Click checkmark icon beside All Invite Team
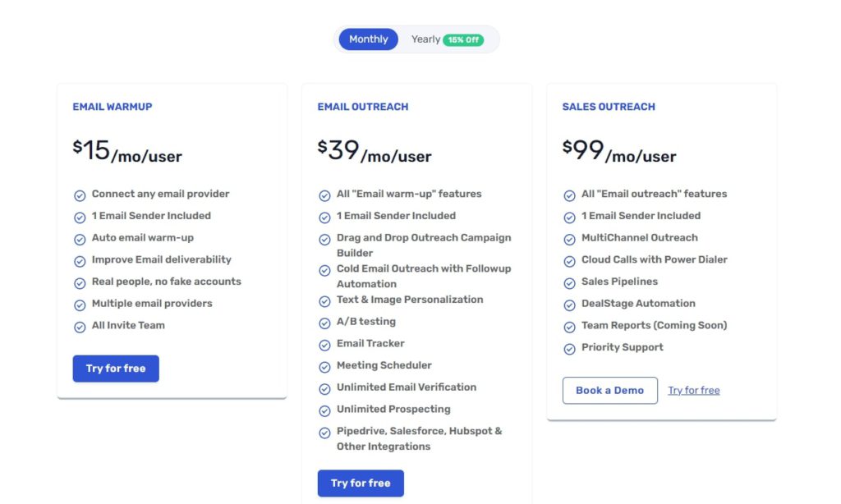This screenshot has width=841, height=504. point(80,327)
